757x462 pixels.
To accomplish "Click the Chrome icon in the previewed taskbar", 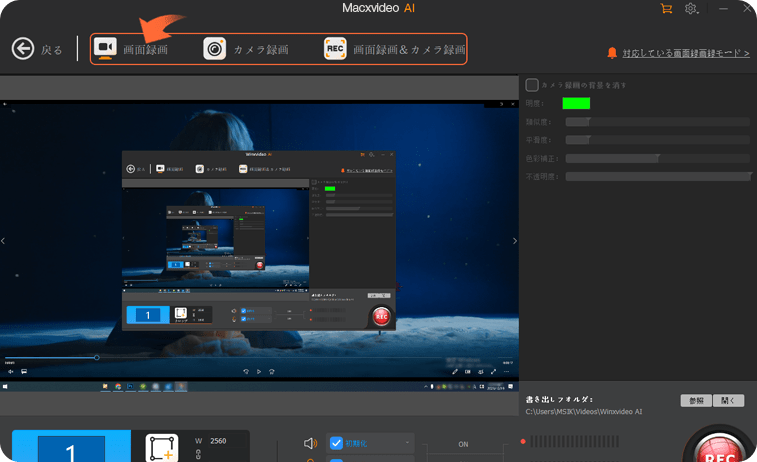I will pyautogui.click(x=118, y=387).
